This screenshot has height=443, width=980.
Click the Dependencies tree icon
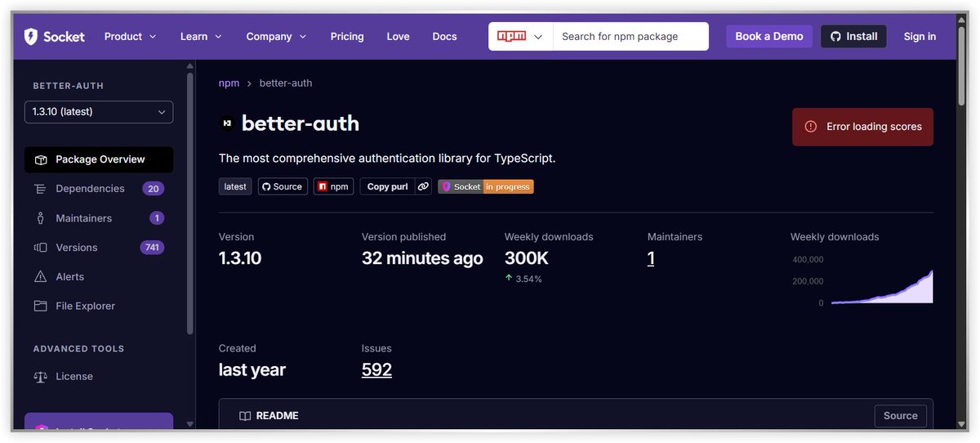tap(40, 189)
